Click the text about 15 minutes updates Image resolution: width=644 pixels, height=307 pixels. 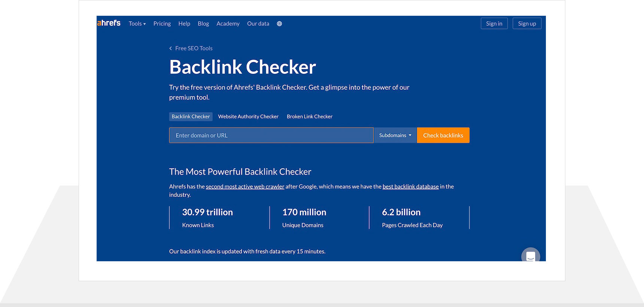pos(247,252)
